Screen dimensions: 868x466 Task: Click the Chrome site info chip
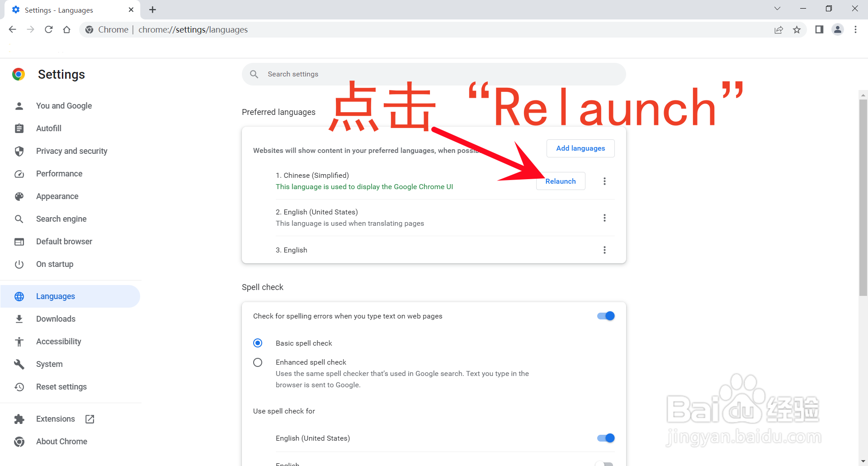107,29
